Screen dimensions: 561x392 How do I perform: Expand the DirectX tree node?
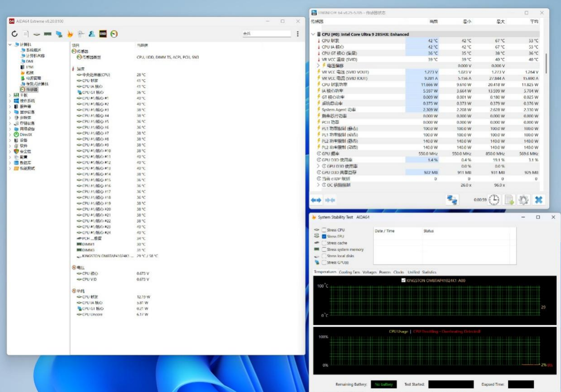[10, 135]
